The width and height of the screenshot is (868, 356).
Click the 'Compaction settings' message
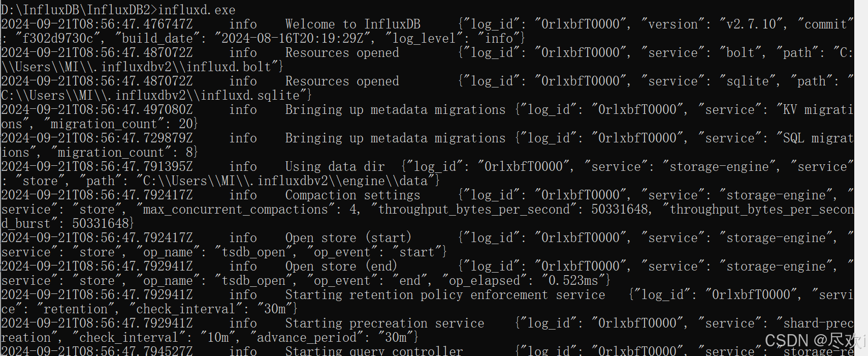pyautogui.click(x=353, y=195)
